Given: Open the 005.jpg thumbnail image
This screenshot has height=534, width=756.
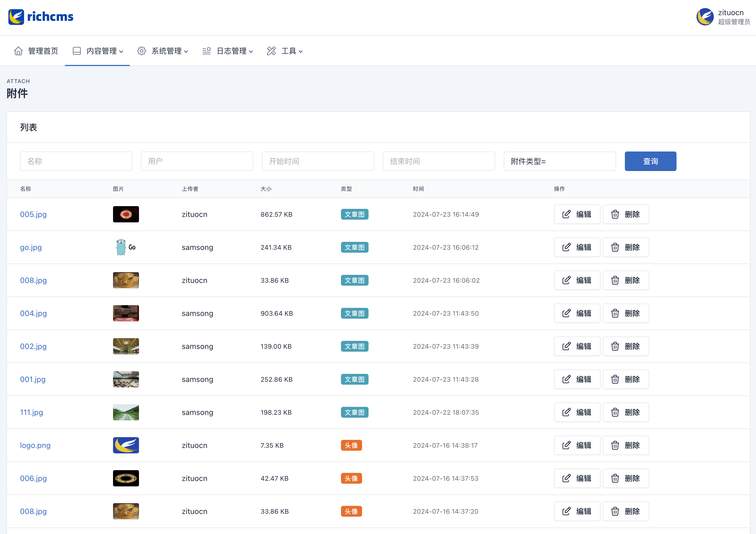Looking at the screenshot, I should pos(126,215).
